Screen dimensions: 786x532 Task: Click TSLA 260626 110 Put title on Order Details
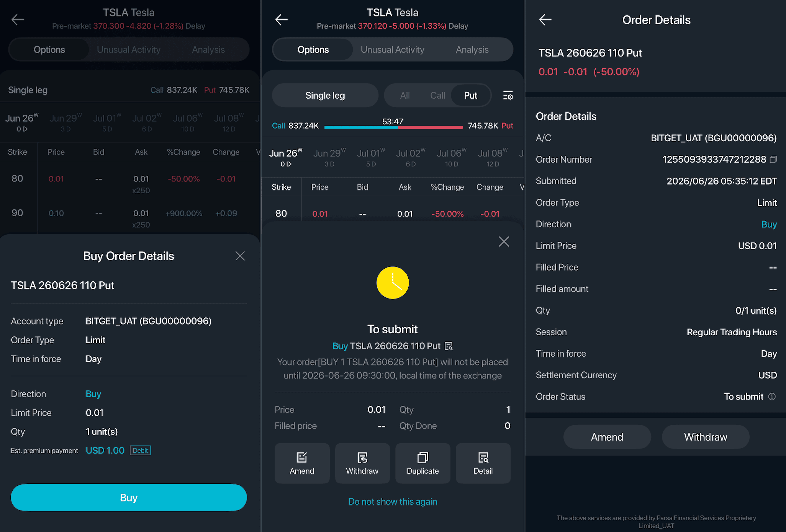pyautogui.click(x=590, y=53)
